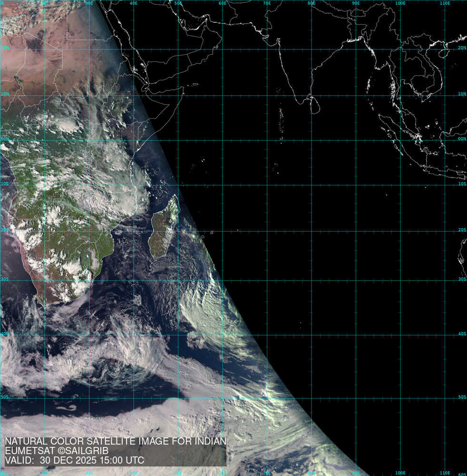Click the 70E longitude label at top

point(267,3)
